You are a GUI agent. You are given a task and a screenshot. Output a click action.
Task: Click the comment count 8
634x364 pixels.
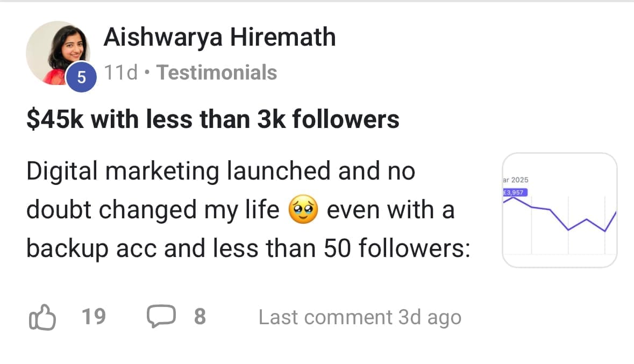200,317
